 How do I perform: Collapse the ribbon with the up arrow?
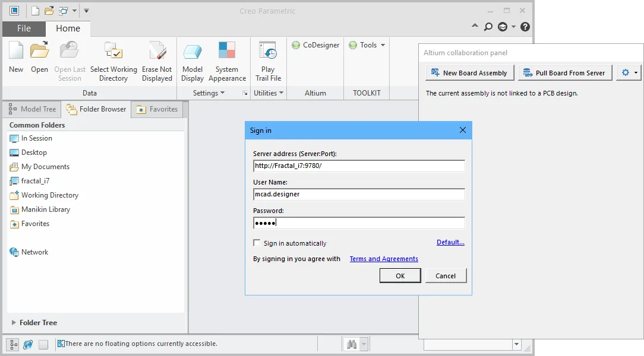tap(475, 26)
